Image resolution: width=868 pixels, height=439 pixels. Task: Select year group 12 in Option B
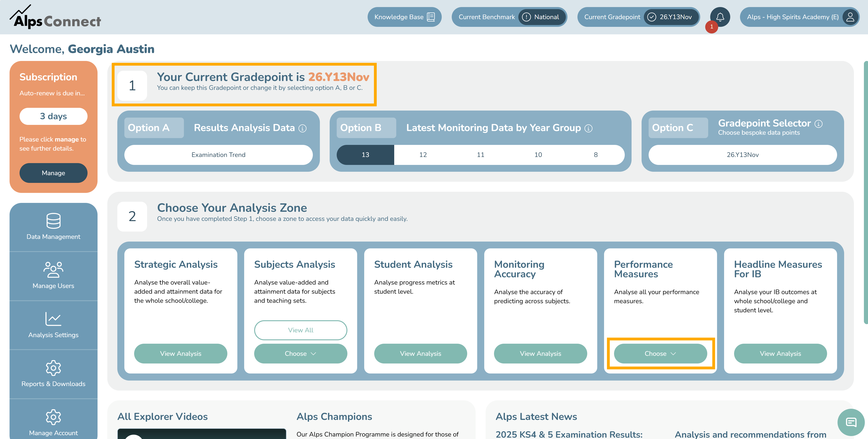click(423, 155)
